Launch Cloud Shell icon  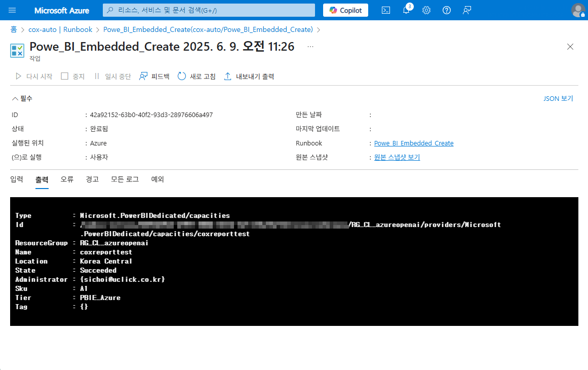pyautogui.click(x=386, y=10)
